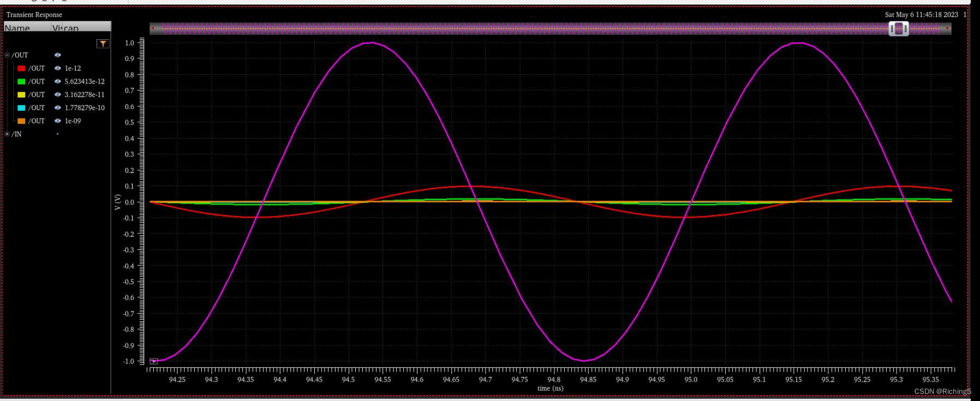Toggle eye icon for 3.162278e-11 trace
980x401 pixels.
pyautogui.click(x=57, y=94)
